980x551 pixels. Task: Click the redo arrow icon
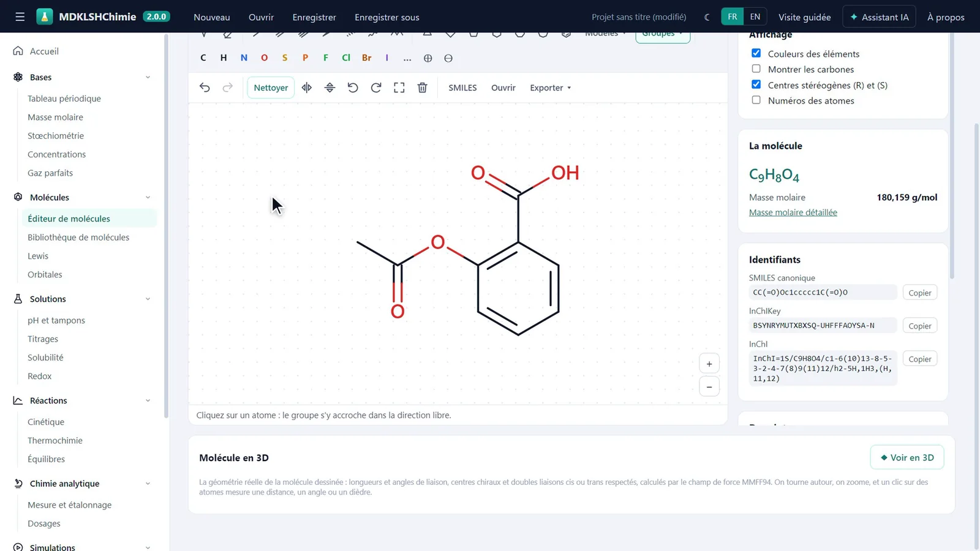[227, 88]
